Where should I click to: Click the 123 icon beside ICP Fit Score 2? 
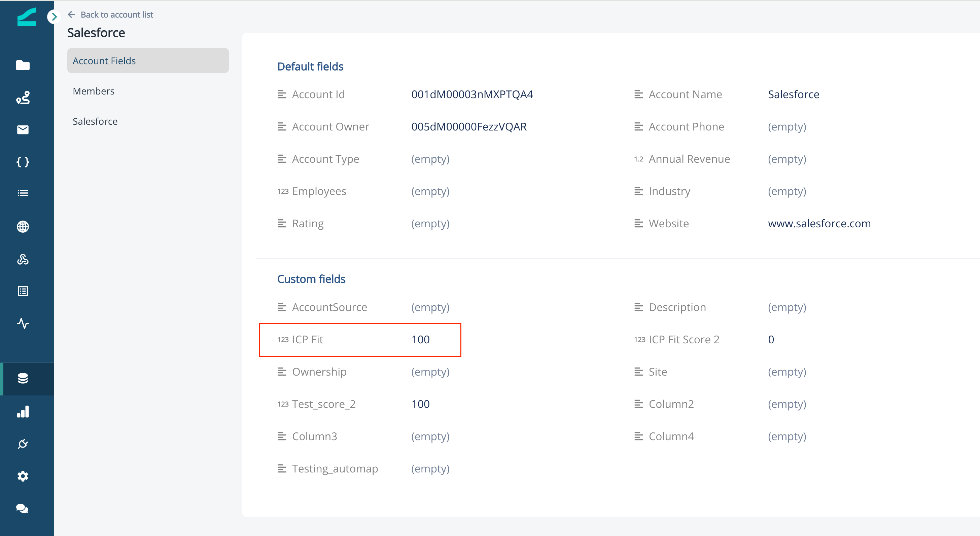639,340
